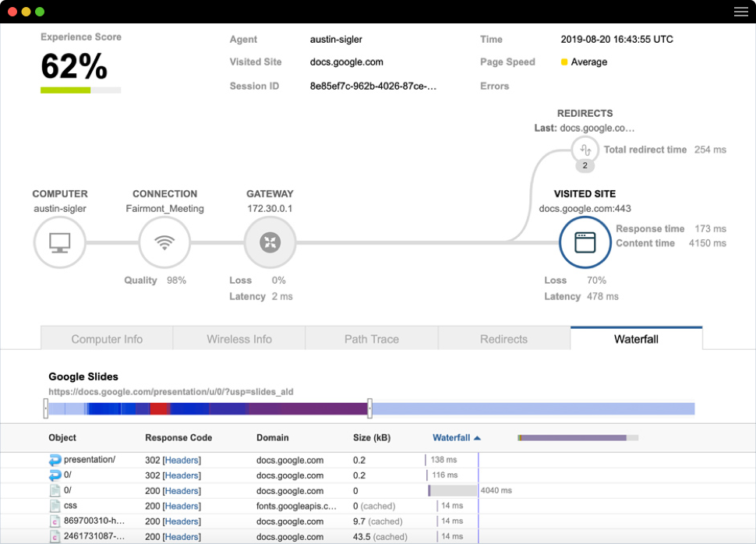Open the hamburger menu in title bar
Image resolution: width=756 pixels, height=544 pixels.
(x=740, y=12)
